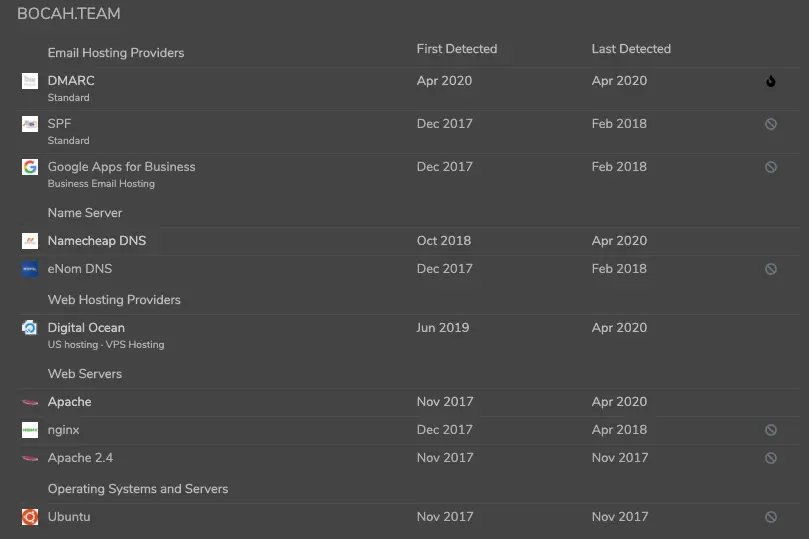
Task: Click the nginx logo icon
Action: pyautogui.click(x=30, y=430)
